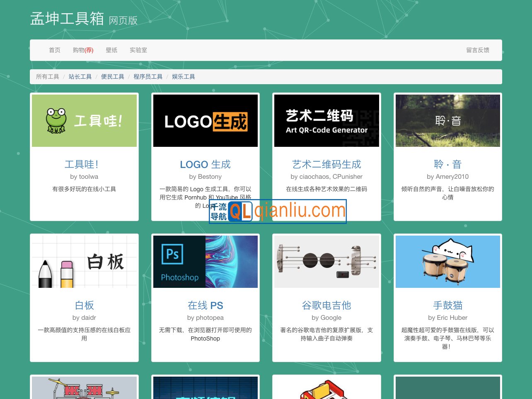The image size is (532, 399).
Task: Open the 工具哇! frog thumbnail
Action: 84,120
